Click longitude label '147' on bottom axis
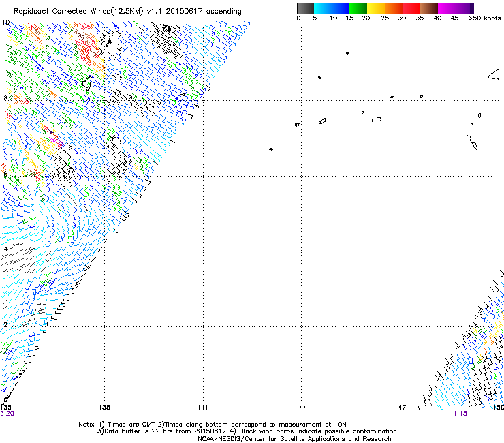Screen dimensions: 504x443 tap(400, 408)
